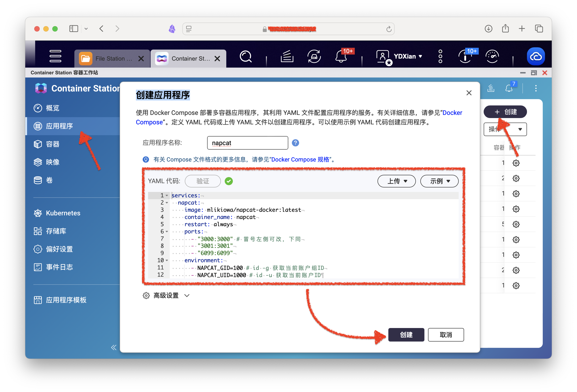Open the dashboard gauge icon
Image resolution: width=577 pixels, height=392 pixels.
point(492,56)
